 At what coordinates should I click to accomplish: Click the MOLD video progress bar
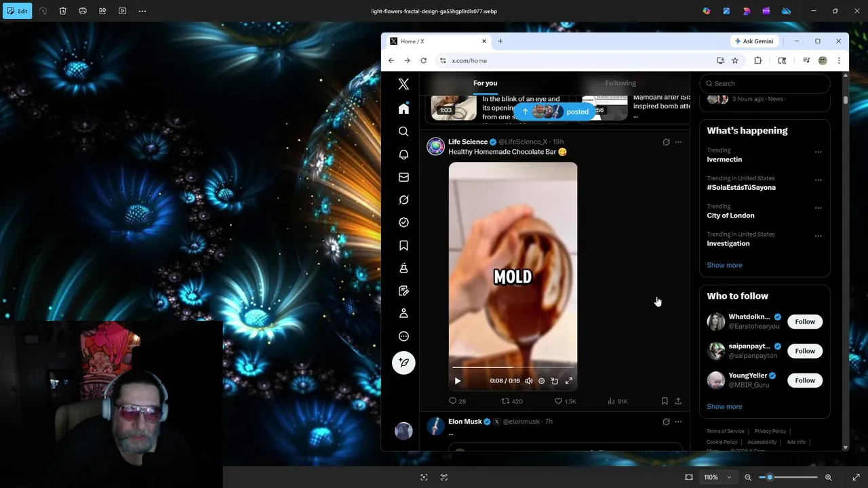tap(513, 367)
